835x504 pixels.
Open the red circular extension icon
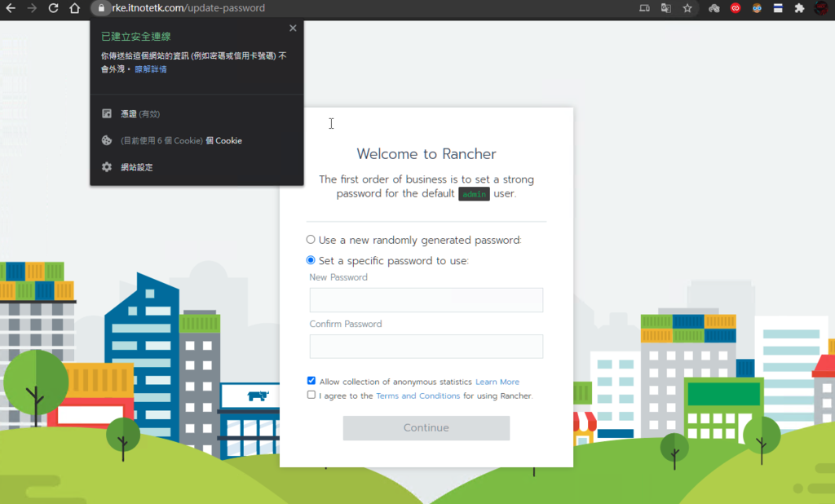pyautogui.click(x=736, y=8)
